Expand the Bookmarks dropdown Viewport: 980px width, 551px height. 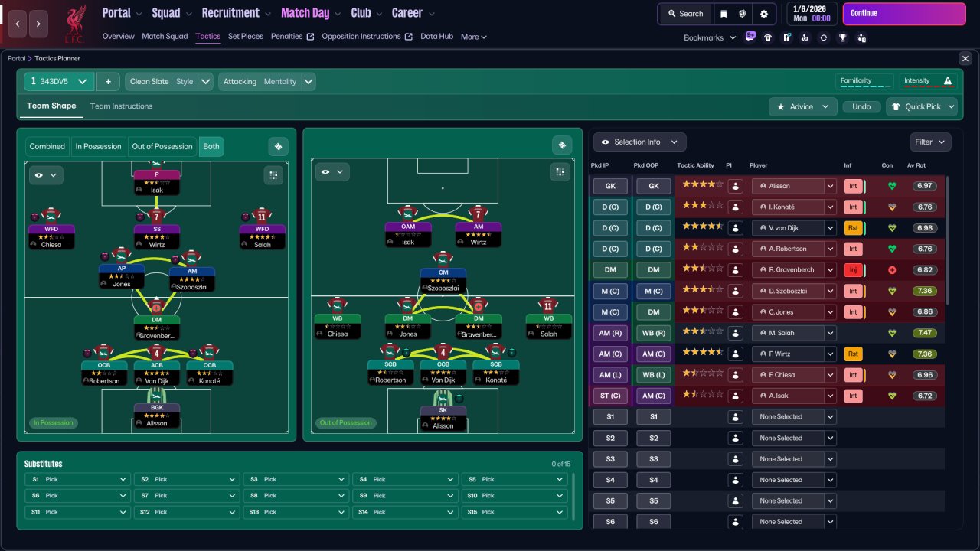point(710,37)
